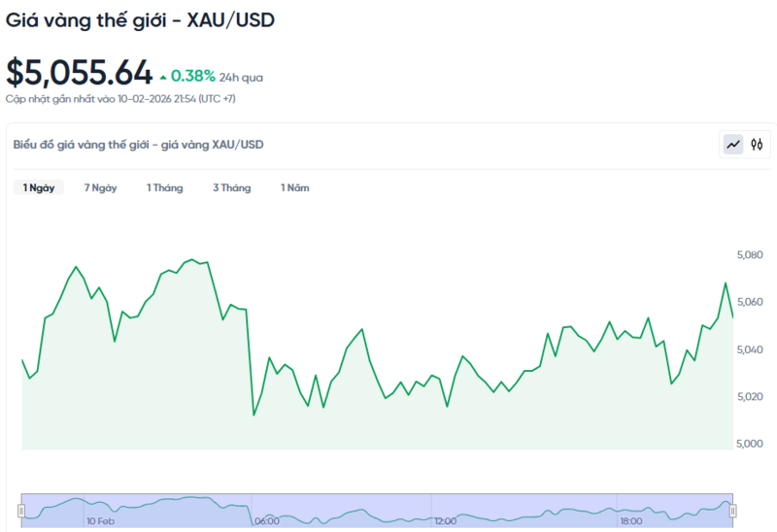Viewport: 777px width, 532px height.
Task: Show the 1 Tháng price range
Action: click(164, 187)
